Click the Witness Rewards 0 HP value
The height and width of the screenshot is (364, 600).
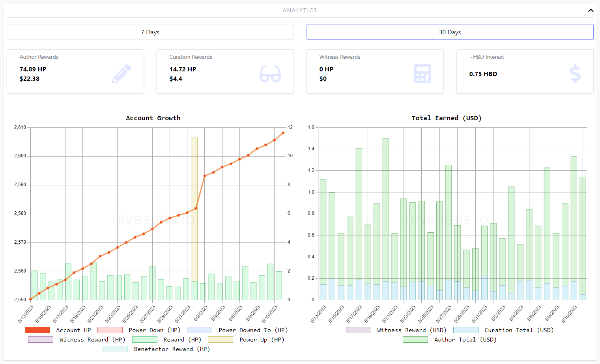(327, 69)
